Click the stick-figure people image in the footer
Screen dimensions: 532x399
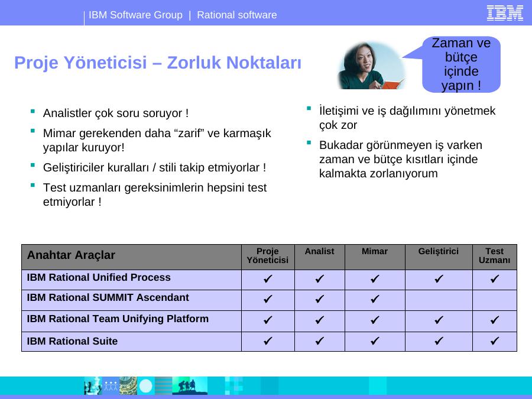click(111, 386)
